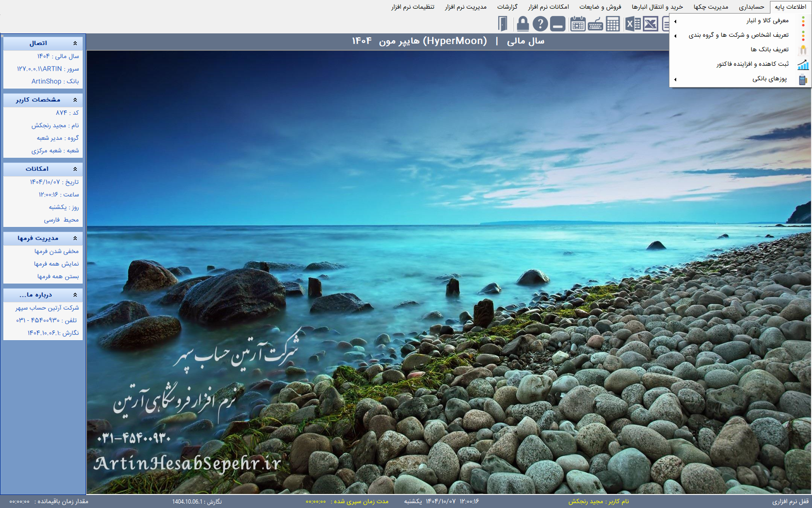Viewport: 812px width, 508px height.
Task: Click قفل نرم افزاری in status bar
Action: [790, 502]
